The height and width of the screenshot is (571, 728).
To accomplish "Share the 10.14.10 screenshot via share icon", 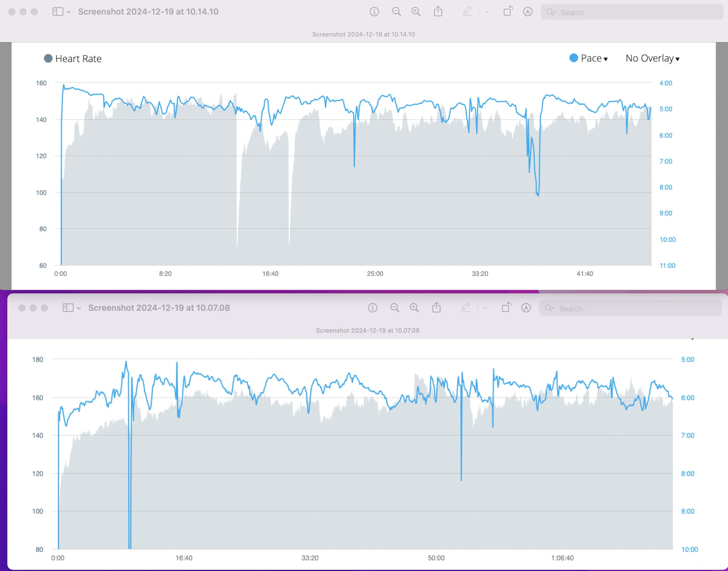I will (438, 11).
